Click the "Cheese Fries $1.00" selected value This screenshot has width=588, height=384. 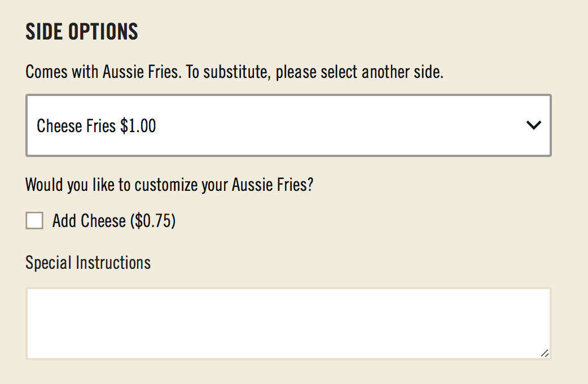click(96, 125)
